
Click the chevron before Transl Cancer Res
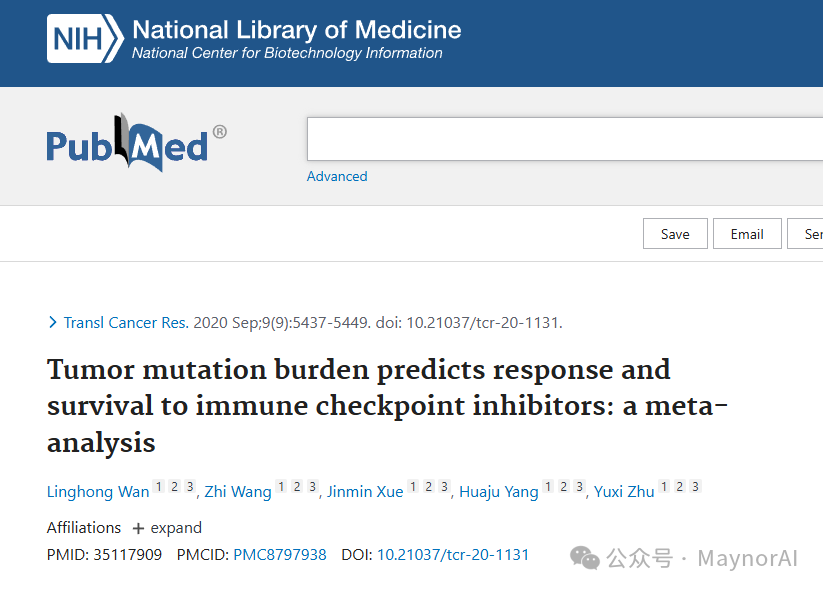point(52,322)
